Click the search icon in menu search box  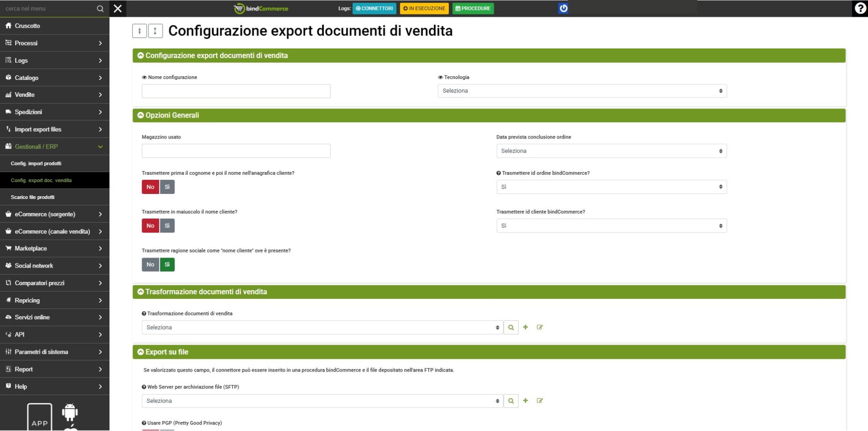click(x=100, y=9)
